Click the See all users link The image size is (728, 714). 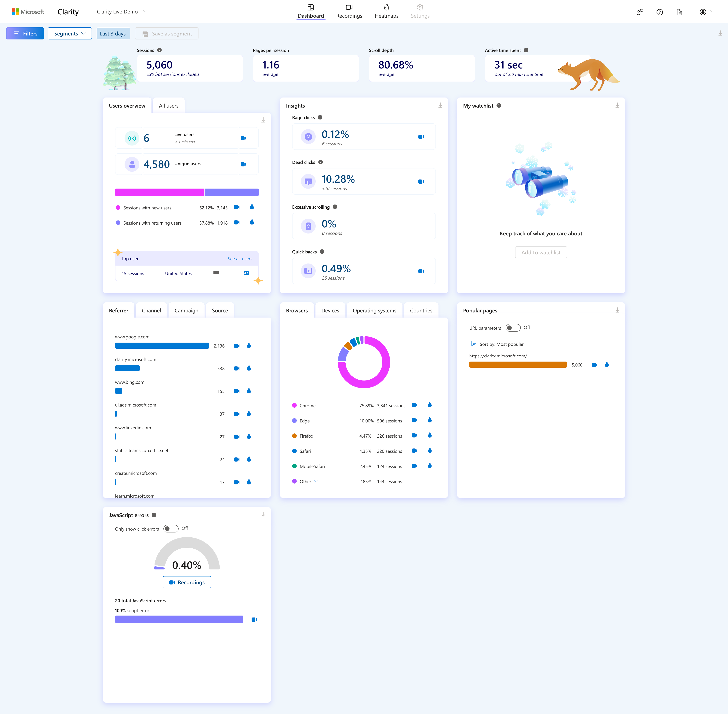(240, 259)
